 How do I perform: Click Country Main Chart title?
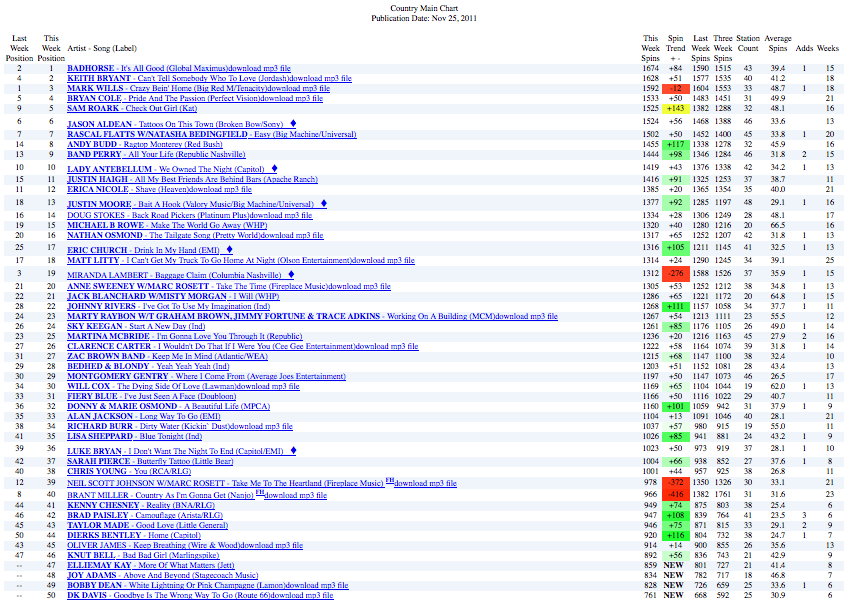coord(424,8)
